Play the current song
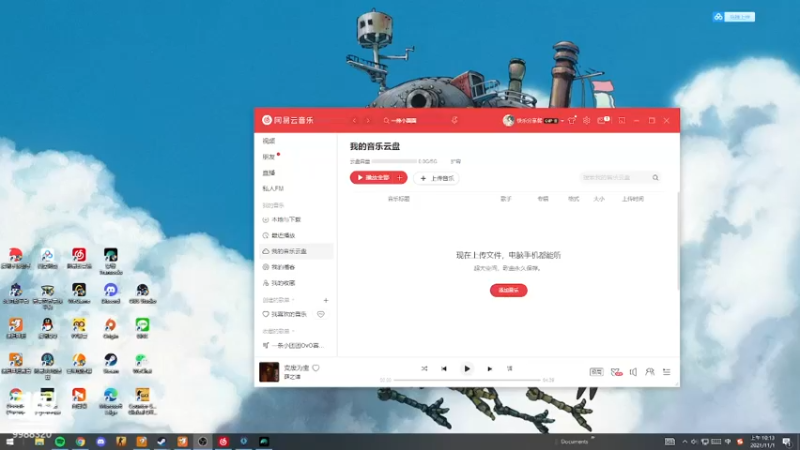Image resolution: width=800 pixels, height=450 pixels. (467, 368)
